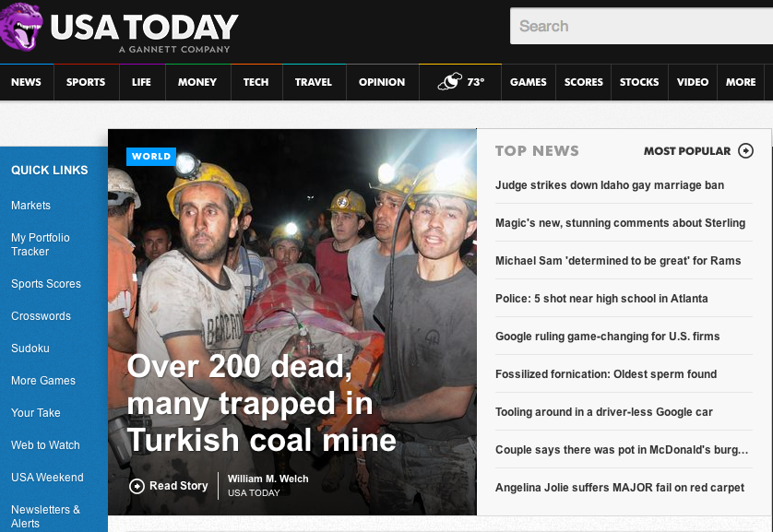Open the NEWS navigation section
773x532 pixels.
coord(26,82)
